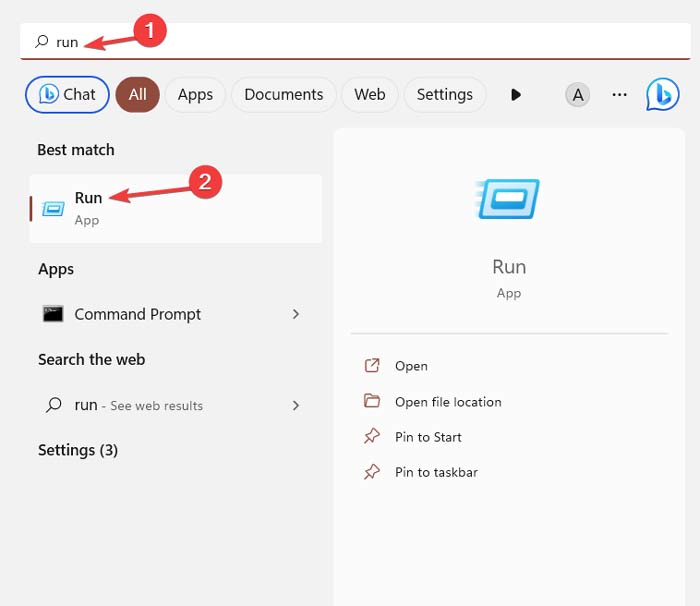This screenshot has height=606, width=700.
Task: Click the Bing icon at top right
Action: 662,94
